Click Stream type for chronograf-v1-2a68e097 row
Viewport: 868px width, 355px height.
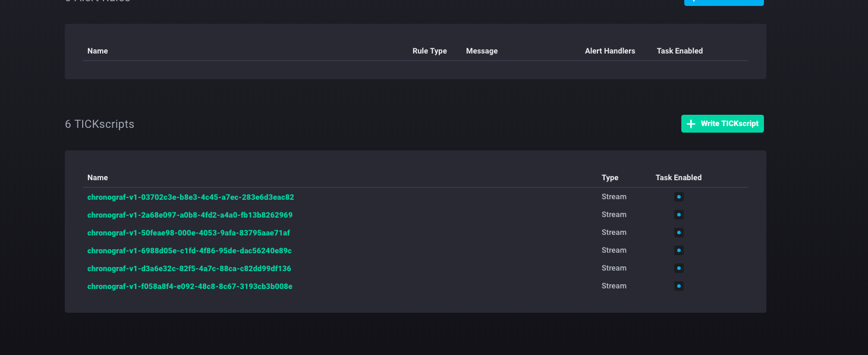coord(614,215)
